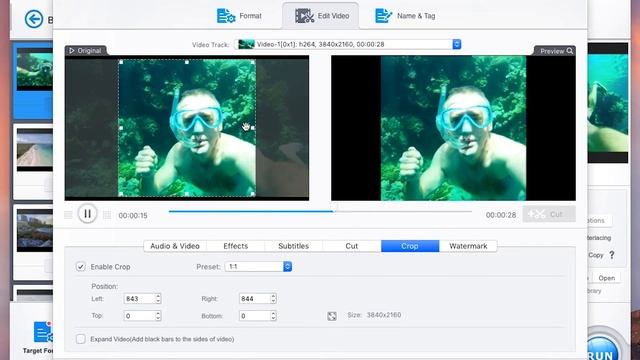
Task: Click the left-middle crop handle
Action: [121, 128]
